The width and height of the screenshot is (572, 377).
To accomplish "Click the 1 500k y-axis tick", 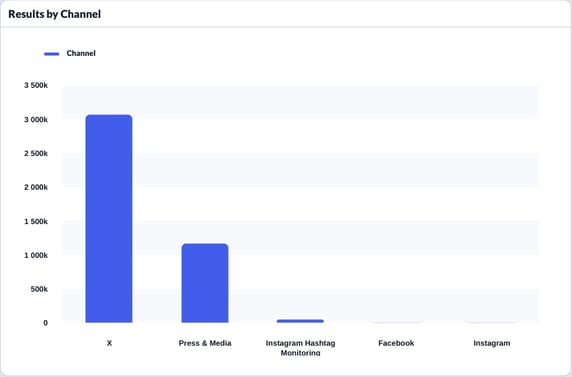I will [36, 222].
